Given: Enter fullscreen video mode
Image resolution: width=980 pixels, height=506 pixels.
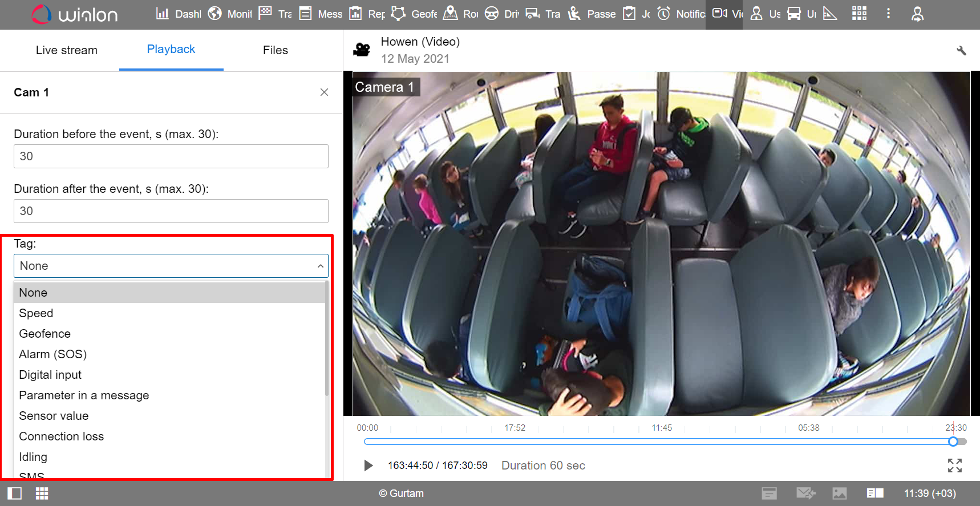Looking at the screenshot, I should (x=954, y=465).
